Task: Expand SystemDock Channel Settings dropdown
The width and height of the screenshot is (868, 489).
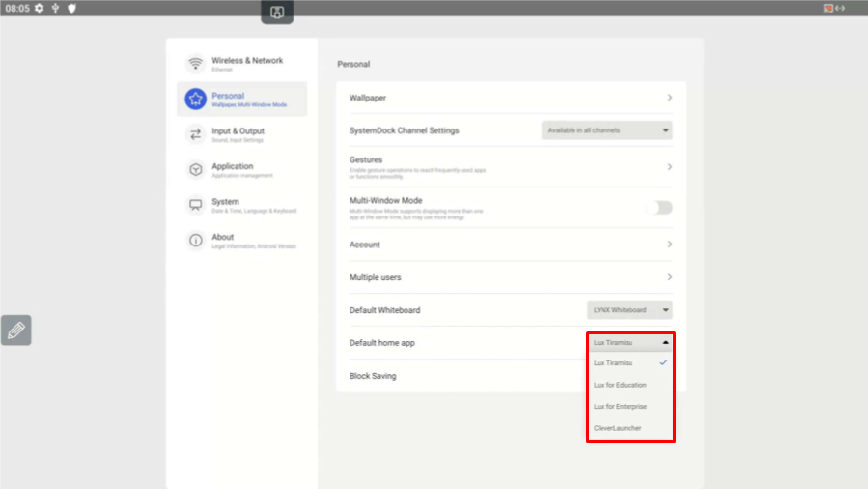Action: click(607, 130)
